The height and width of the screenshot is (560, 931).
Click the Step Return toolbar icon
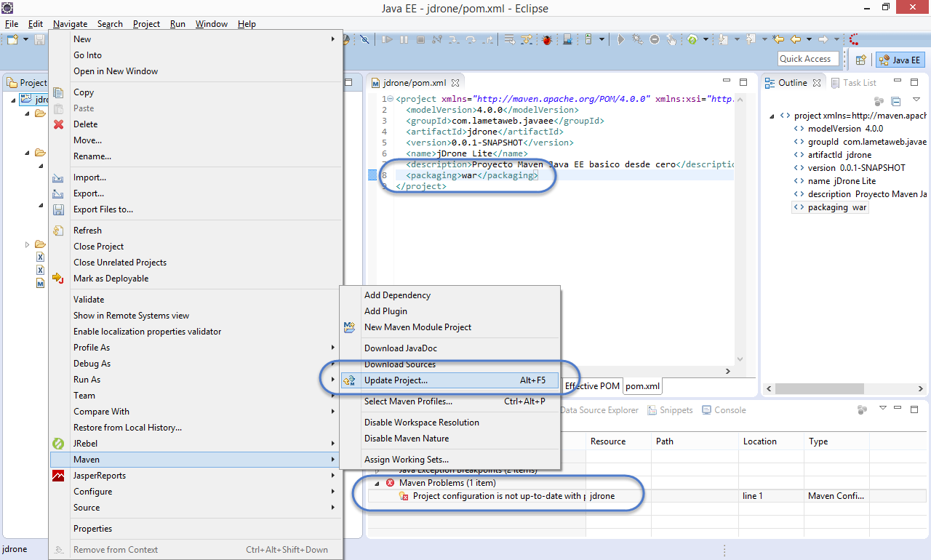488,39
